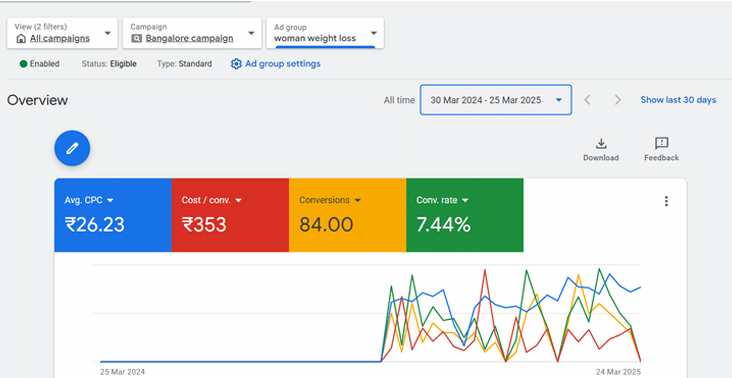The image size is (732, 378).
Task: Click the Status: Eligible text
Action: (x=109, y=64)
